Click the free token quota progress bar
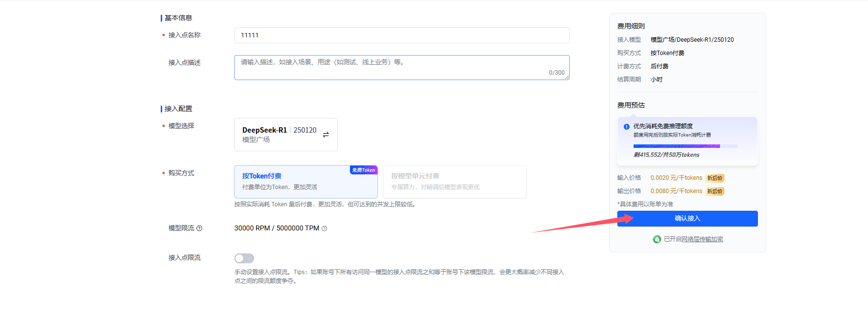The width and height of the screenshot is (868, 310). click(685, 146)
